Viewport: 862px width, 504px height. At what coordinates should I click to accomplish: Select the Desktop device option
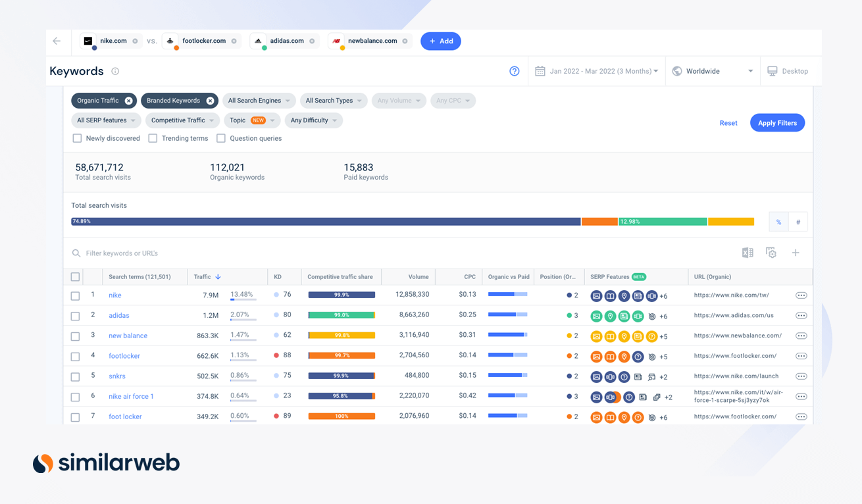tap(788, 71)
